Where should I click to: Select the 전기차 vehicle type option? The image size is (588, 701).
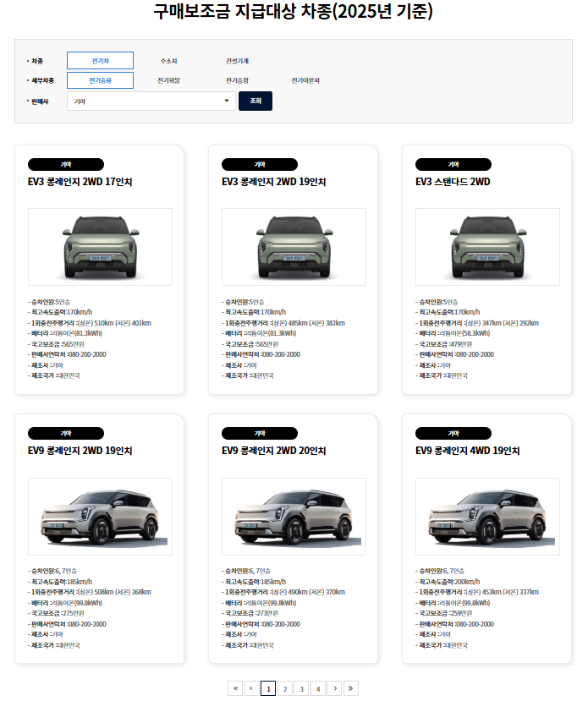click(x=100, y=61)
